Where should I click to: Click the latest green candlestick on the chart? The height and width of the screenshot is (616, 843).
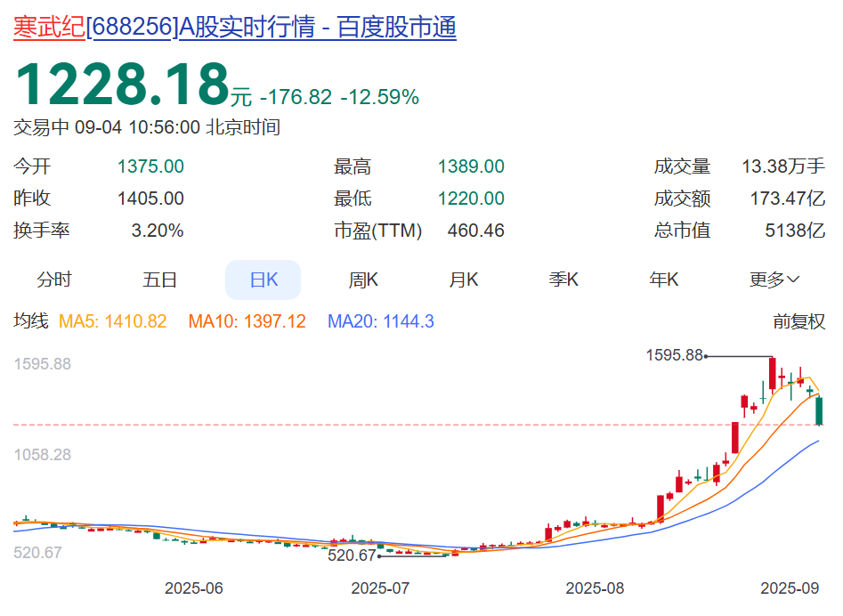(x=819, y=411)
